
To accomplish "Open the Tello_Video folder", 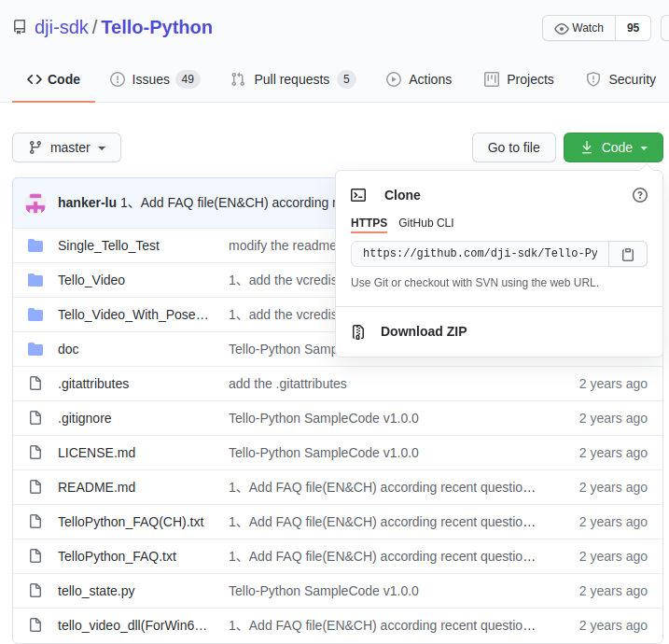I will (91, 280).
